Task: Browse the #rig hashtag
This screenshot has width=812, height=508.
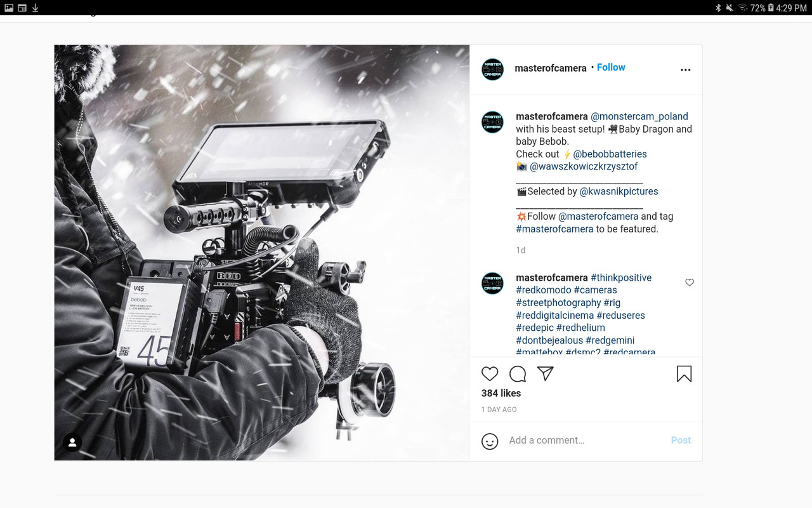Action: [x=612, y=303]
